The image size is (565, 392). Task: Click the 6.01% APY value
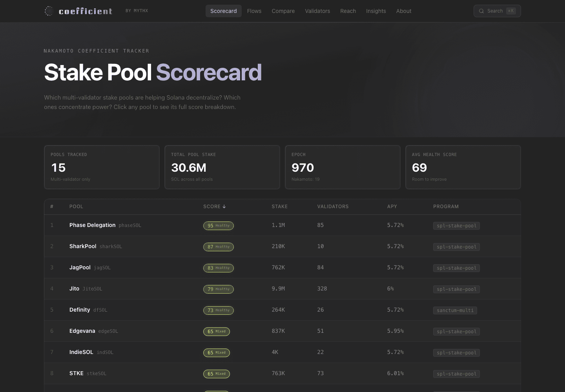(395, 373)
